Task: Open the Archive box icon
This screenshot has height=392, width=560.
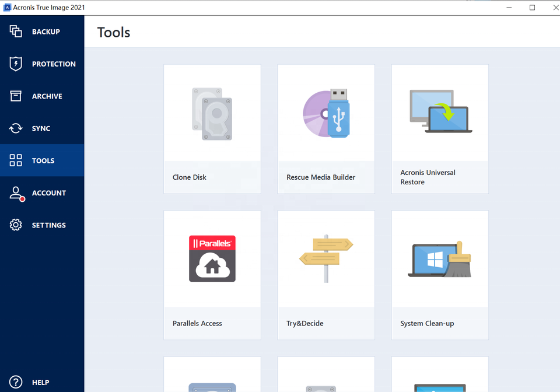Action: pyautogui.click(x=16, y=96)
